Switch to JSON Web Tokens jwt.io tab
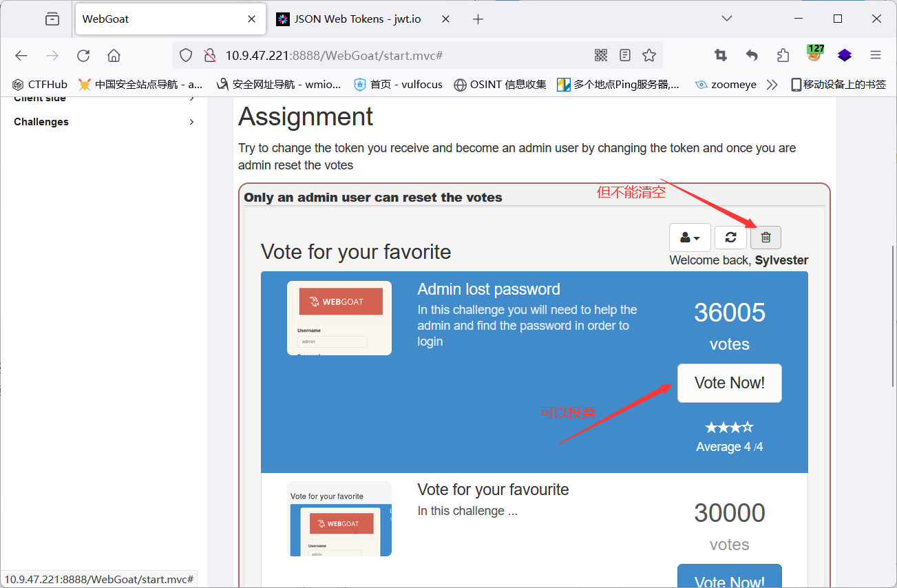 pyautogui.click(x=364, y=19)
